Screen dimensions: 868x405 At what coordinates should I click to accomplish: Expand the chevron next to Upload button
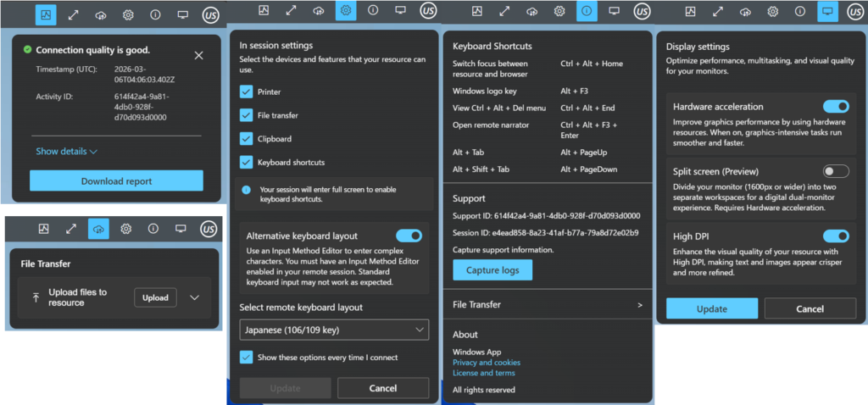tap(194, 297)
